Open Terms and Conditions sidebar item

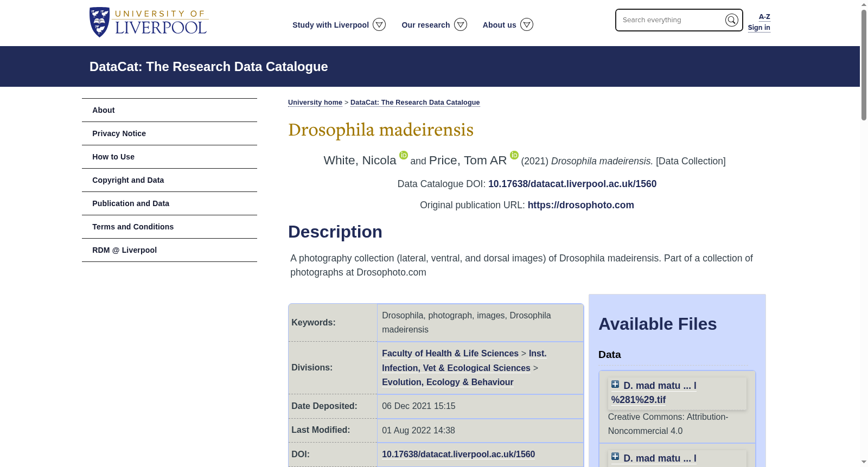169,227
